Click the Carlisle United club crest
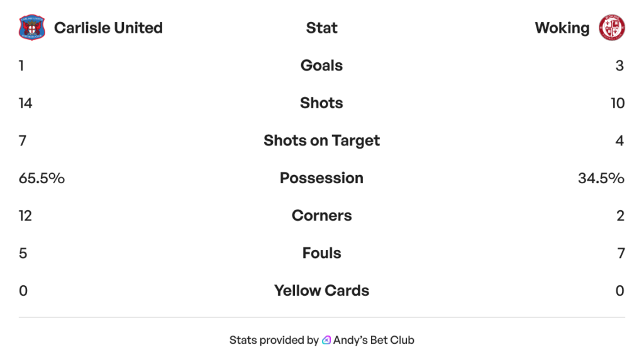The image size is (644, 362). (32, 28)
